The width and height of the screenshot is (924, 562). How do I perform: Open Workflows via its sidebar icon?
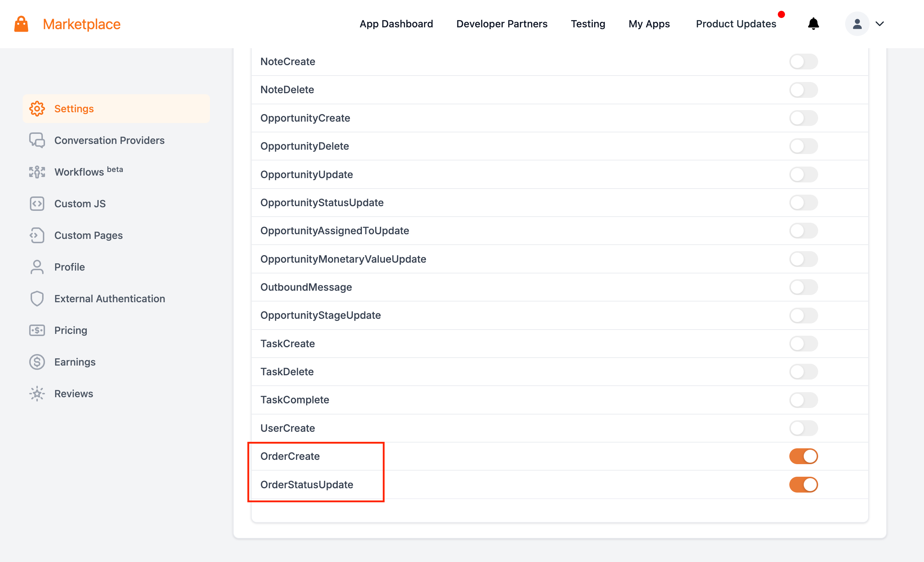click(37, 172)
